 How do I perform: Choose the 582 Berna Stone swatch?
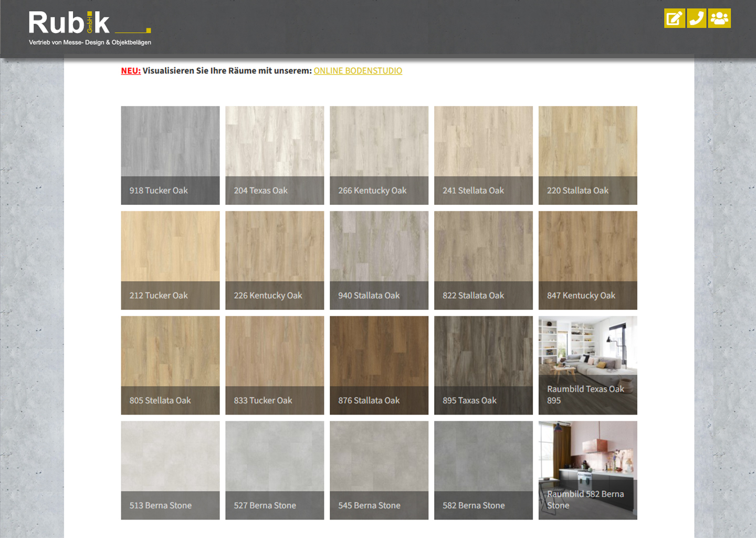pos(483,470)
